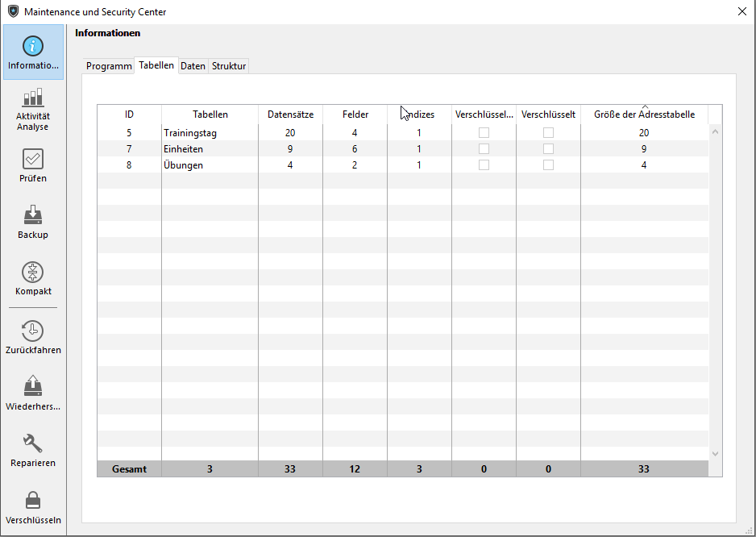Screen dimensions: 756x537
Task: Click the Verschlüsseln padlock icon
Action: point(33,500)
